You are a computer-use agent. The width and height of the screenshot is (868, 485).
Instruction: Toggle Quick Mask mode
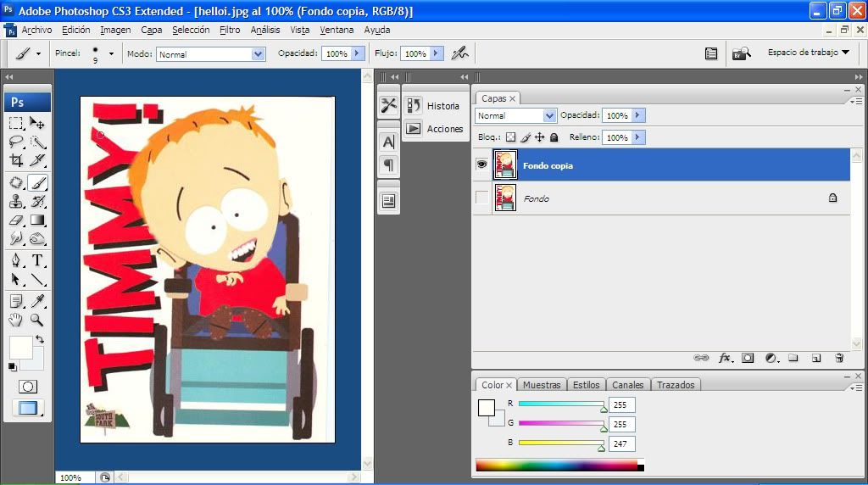click(28, 387)
